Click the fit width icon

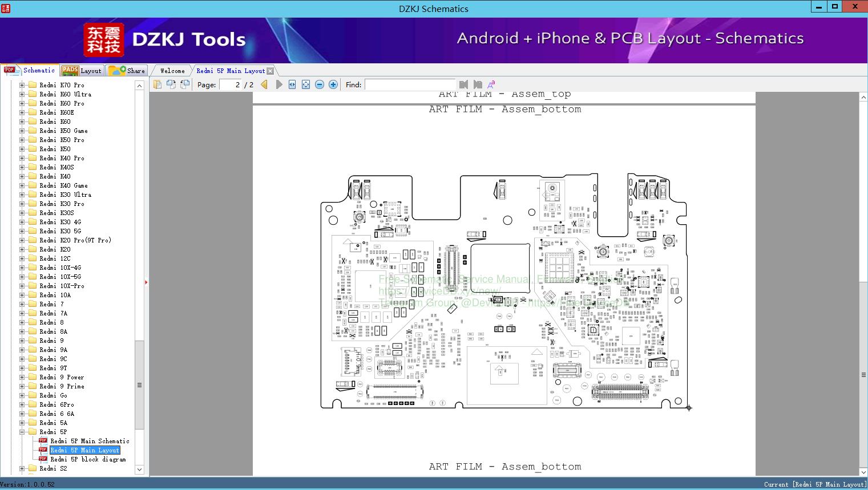click(292, 84)
